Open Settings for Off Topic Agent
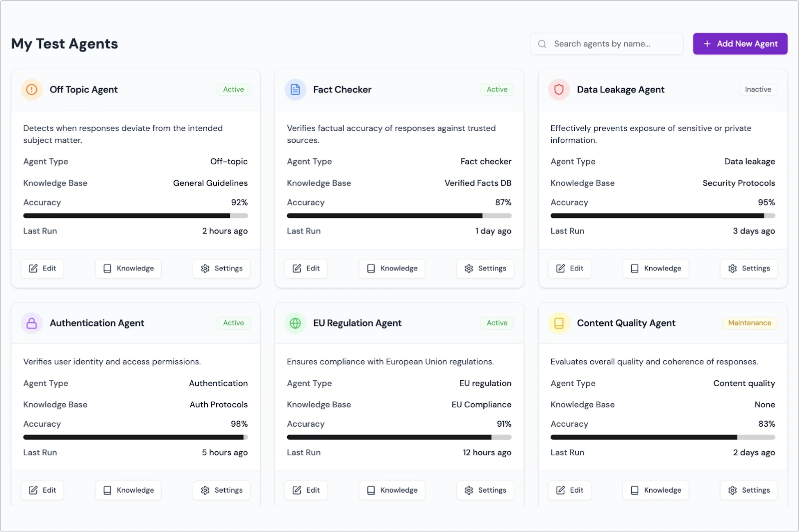Image resolution: width=799 pixels, height=532 pixels. [221, 268]
